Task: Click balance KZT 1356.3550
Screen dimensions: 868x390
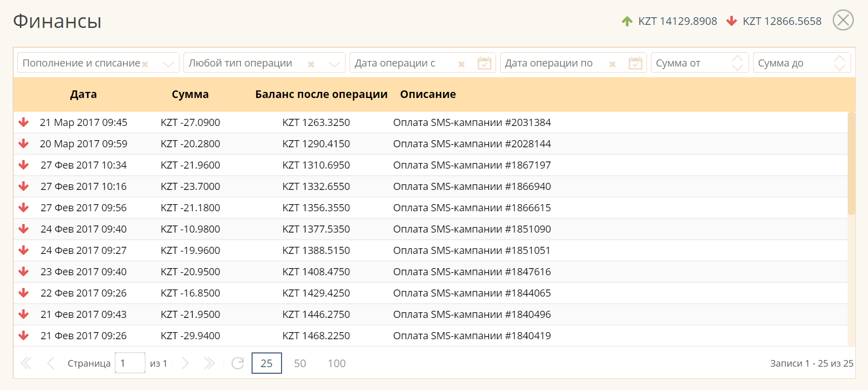Action: tap(316, 208)
